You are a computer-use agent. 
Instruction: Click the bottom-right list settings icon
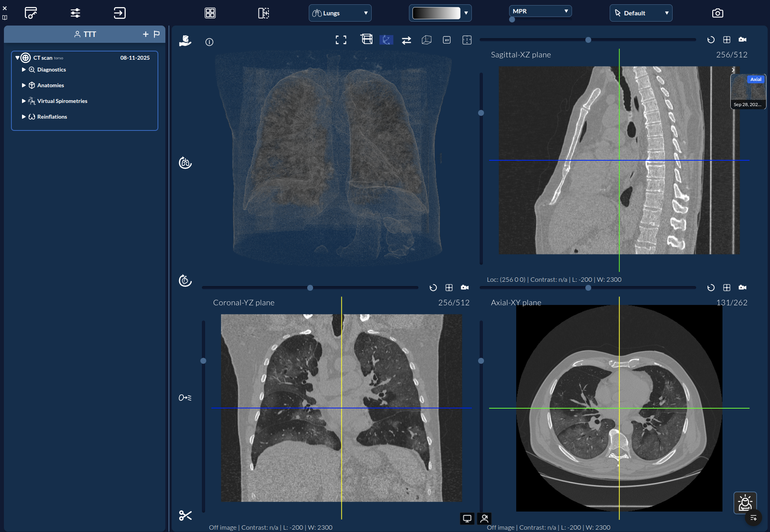click(x=753, y=518)
